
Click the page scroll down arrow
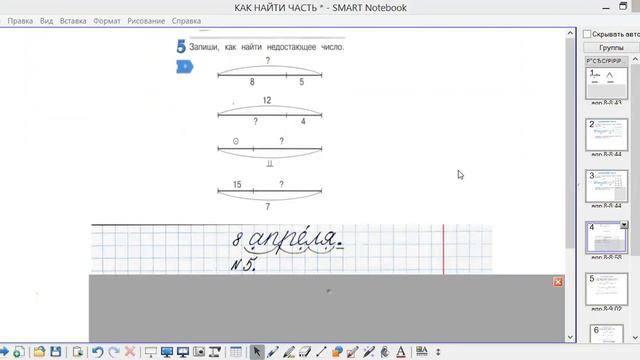(570, 337)
